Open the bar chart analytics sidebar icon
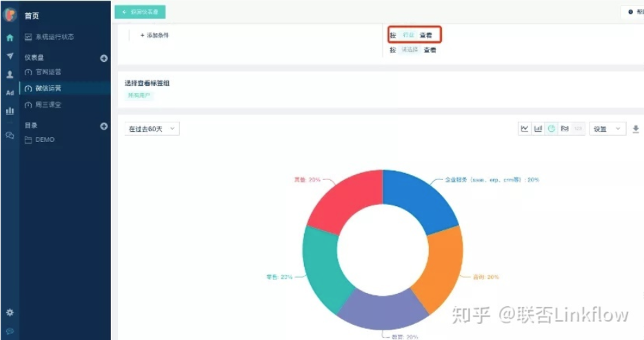644x340 pixels. pos(10,111)
